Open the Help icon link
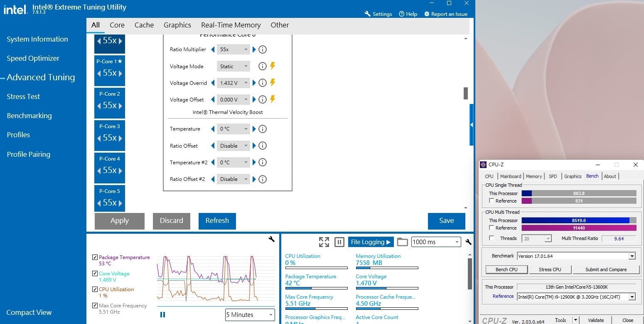644x324 pixels. (x=401, y=14)
